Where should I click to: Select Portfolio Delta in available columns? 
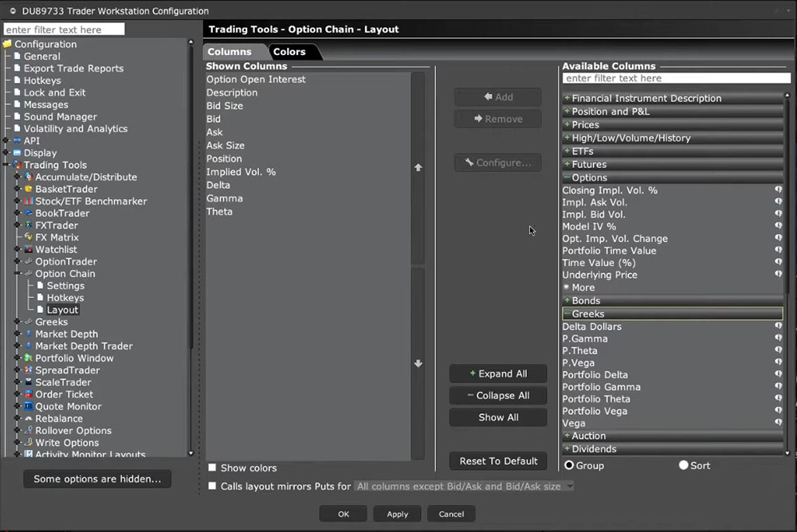(595, 374)
